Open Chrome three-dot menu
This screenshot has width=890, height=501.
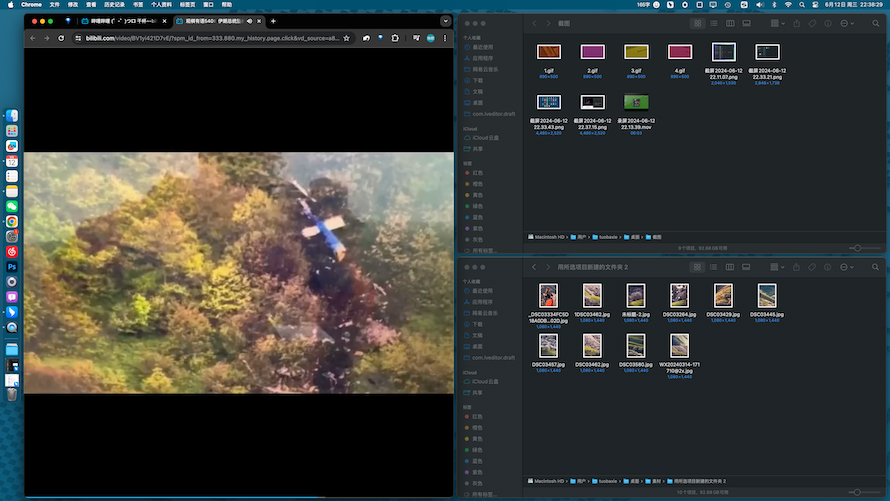pos(445,38)
